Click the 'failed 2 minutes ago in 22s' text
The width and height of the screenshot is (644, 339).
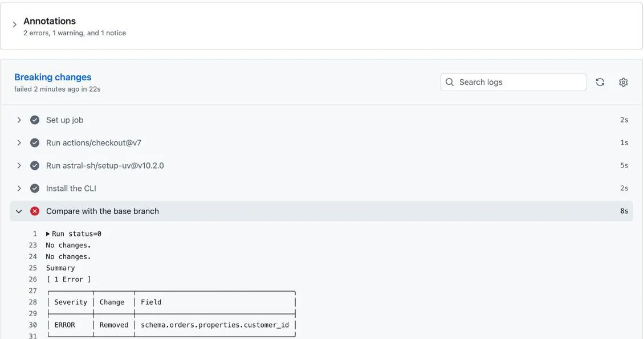58,89
